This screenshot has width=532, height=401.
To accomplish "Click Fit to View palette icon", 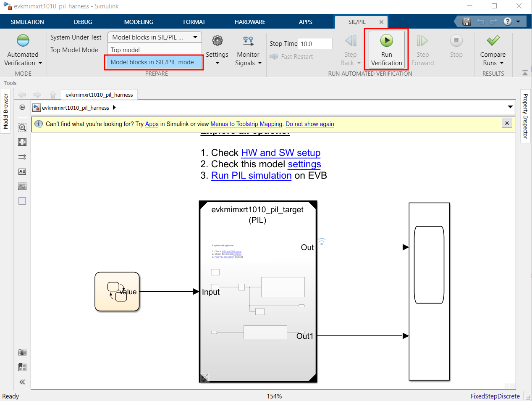I will tap(22, 142).
